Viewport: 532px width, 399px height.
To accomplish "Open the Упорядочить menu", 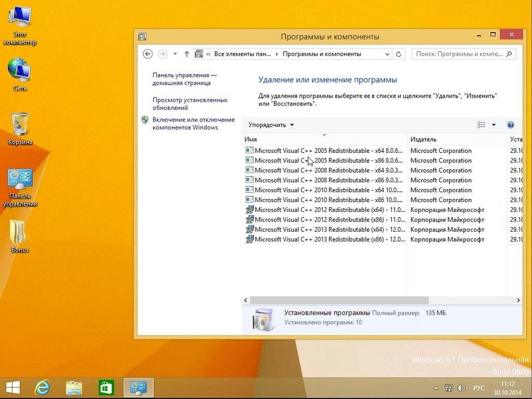I will click(x=271, y=125).
